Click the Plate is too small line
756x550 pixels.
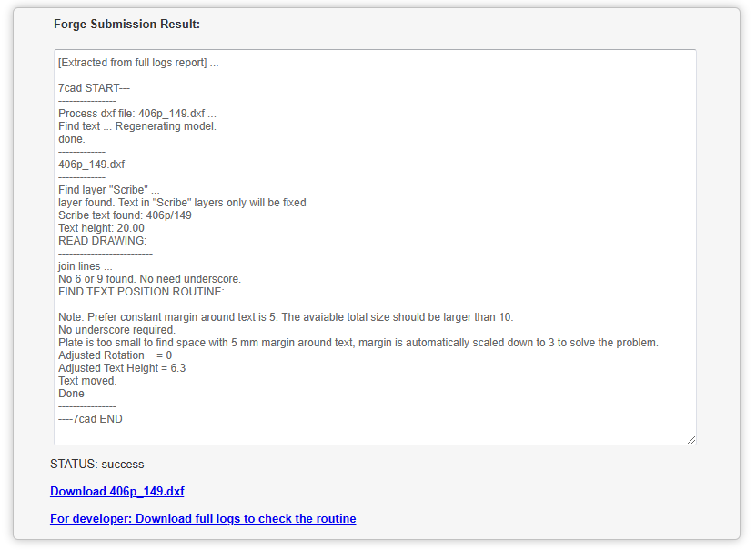(x=358, y=343)
